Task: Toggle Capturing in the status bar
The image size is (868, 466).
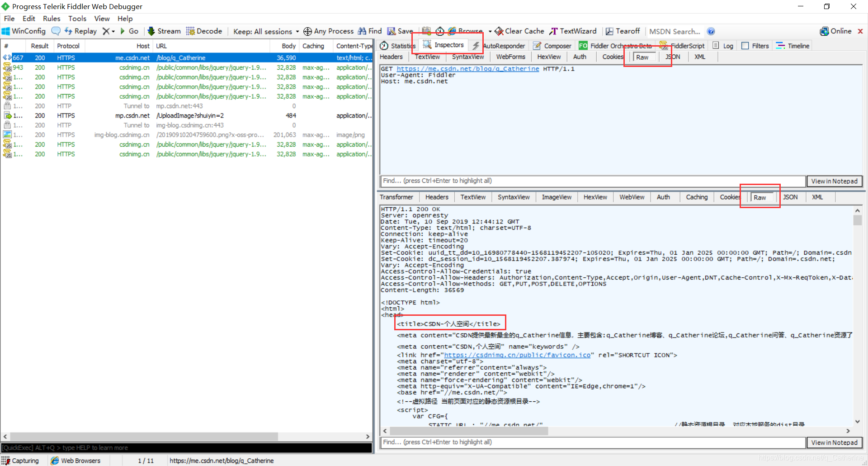Action: point(20,461)
